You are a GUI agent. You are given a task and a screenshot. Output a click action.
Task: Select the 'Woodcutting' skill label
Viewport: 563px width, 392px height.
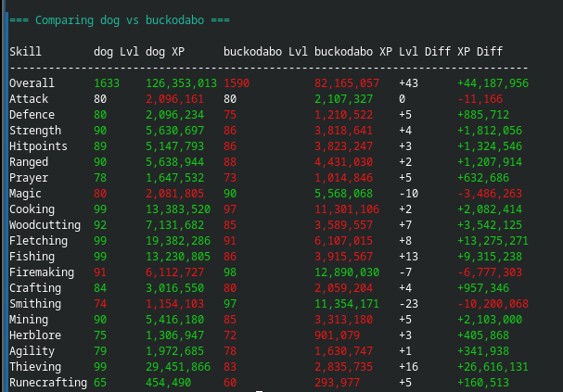(45, 225)
